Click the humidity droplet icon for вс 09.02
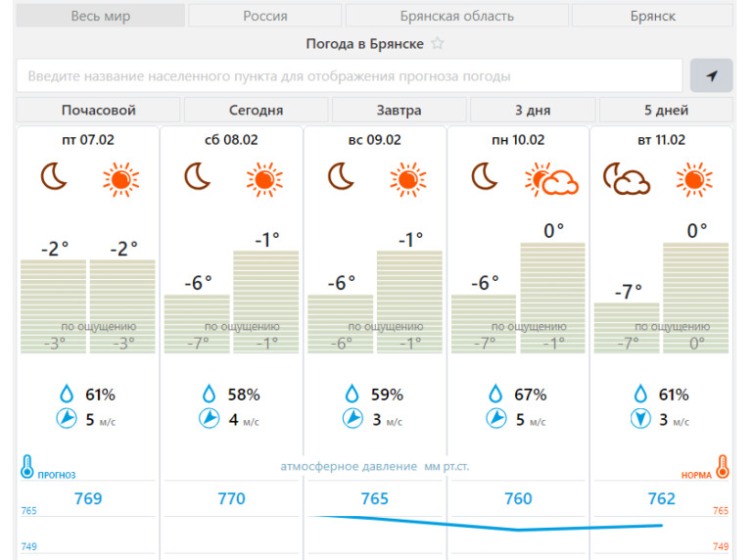This screenshot has height=560, width=752. 352,395
